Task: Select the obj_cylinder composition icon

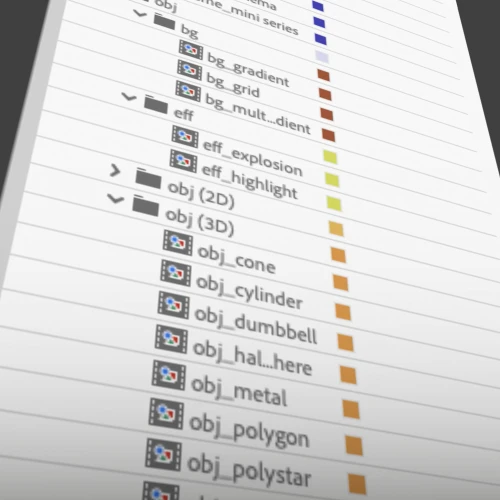Action: (176, 273)
